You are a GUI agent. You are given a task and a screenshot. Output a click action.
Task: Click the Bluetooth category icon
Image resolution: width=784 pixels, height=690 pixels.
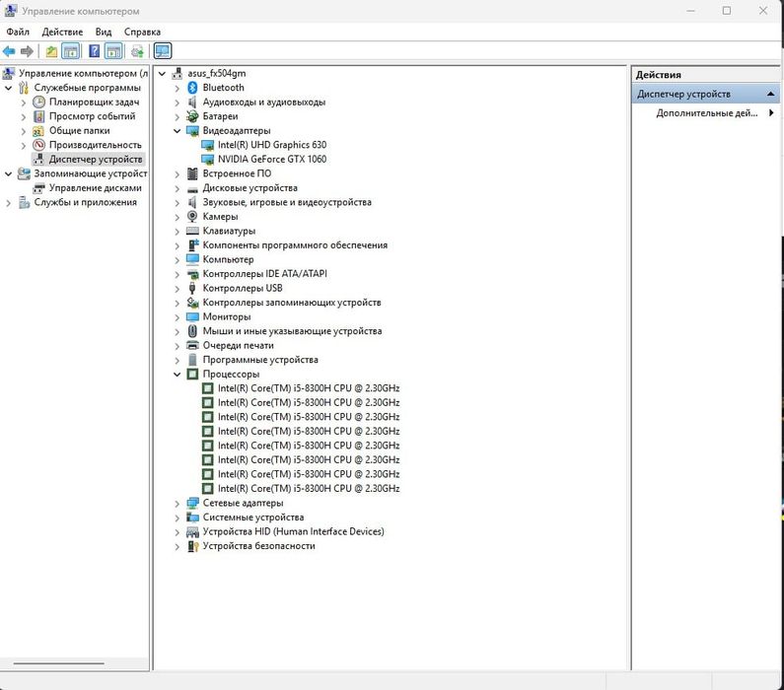point(192,88)
